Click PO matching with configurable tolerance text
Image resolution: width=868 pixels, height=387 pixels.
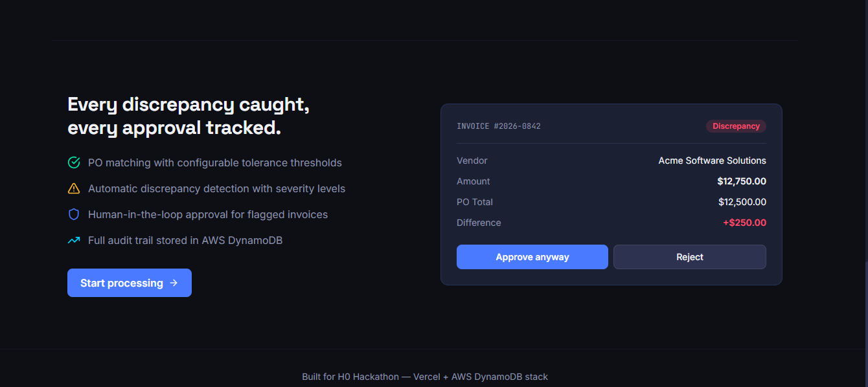click(215, 162)
